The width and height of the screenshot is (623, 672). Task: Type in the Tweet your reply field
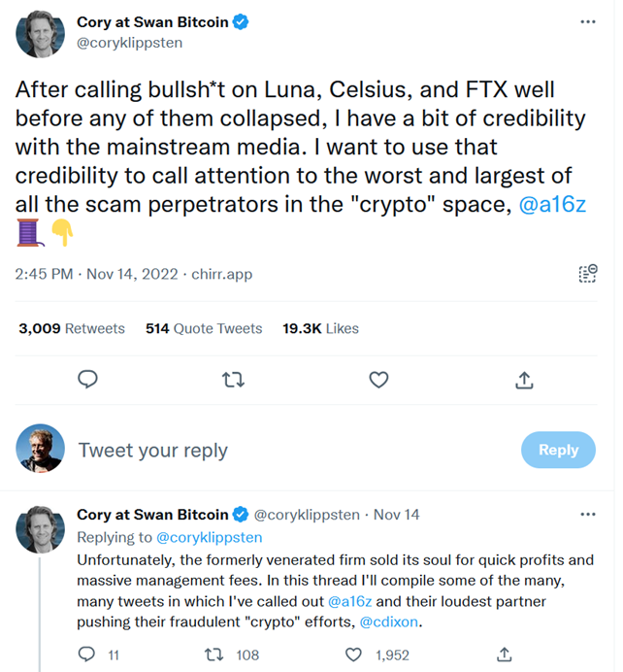pyautogui.click(x=291, y=450)
